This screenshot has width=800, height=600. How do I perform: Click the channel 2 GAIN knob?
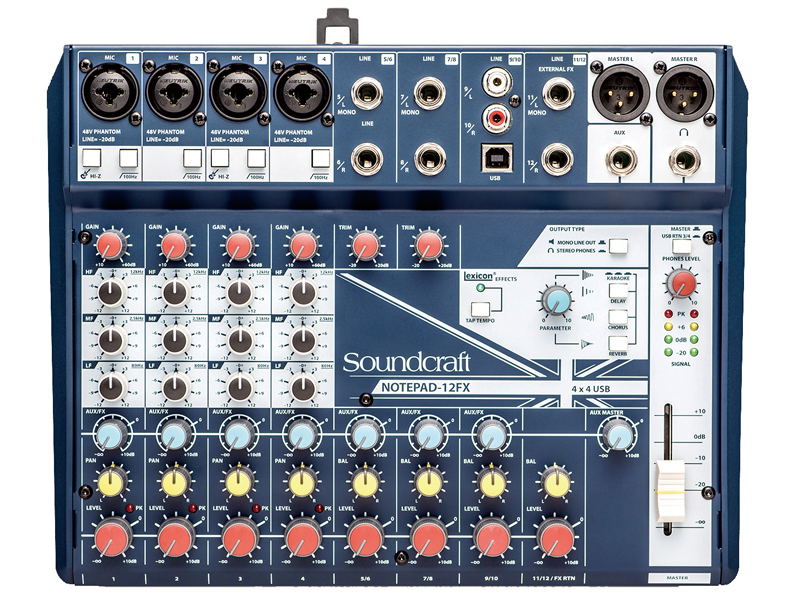click(x=175, y=244)
